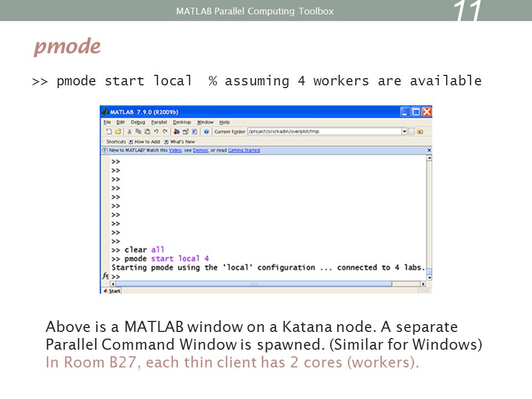Screen dimensions: 532x399
Task: Click the 'In Room B27' caption line
Action: point(232,362)
